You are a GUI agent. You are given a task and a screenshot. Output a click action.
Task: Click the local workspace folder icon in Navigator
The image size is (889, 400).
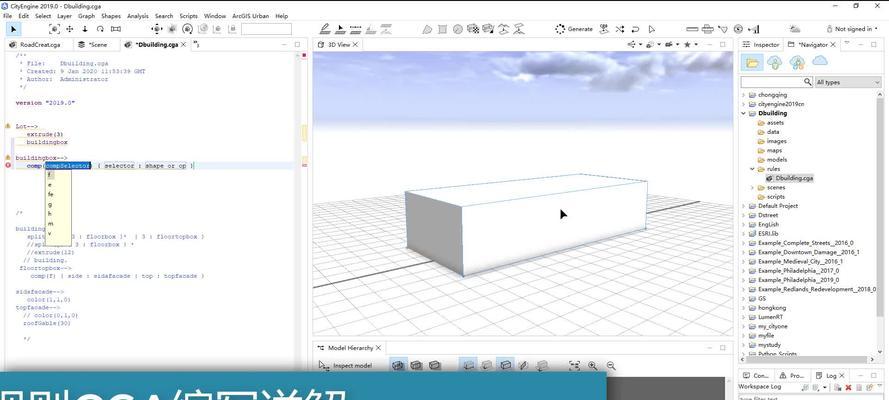[752, 62]
